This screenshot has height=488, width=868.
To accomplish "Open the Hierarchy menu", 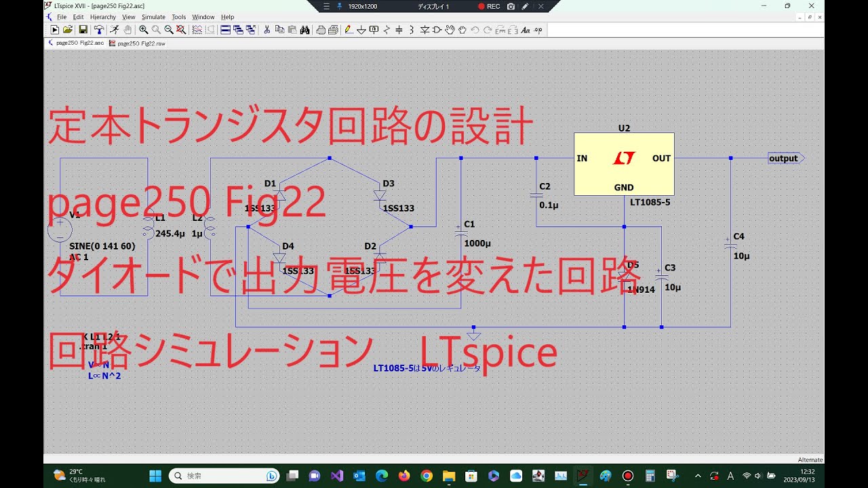I will [x=103, y=17].
